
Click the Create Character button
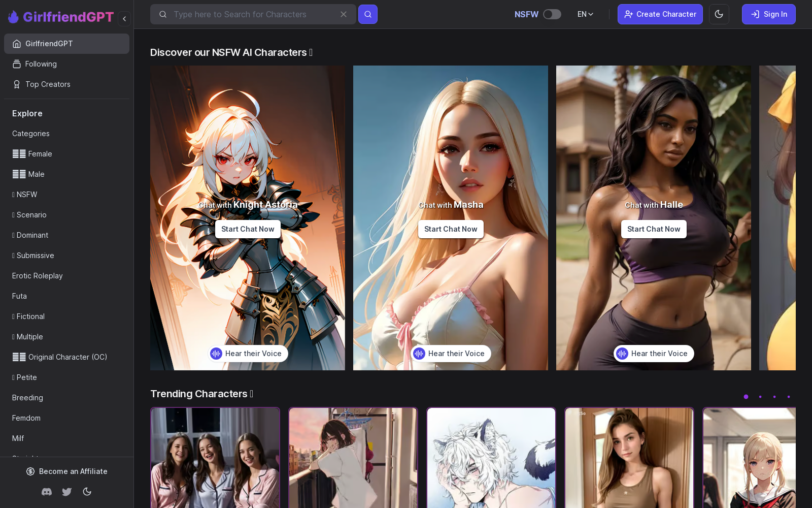[660, 14]
